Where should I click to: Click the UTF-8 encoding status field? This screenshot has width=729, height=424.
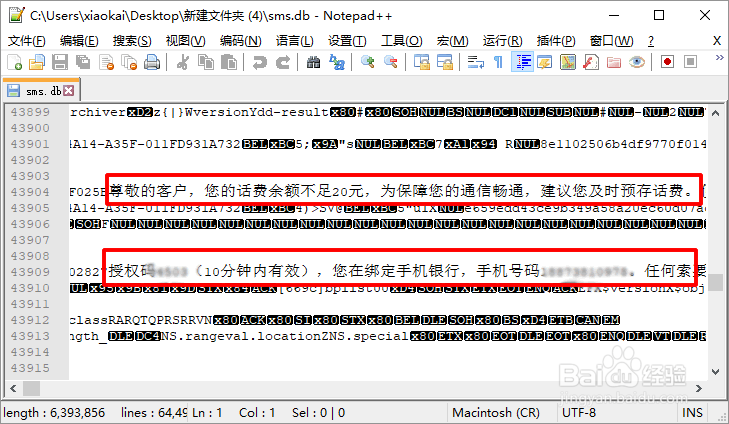(x=579, y=413)
